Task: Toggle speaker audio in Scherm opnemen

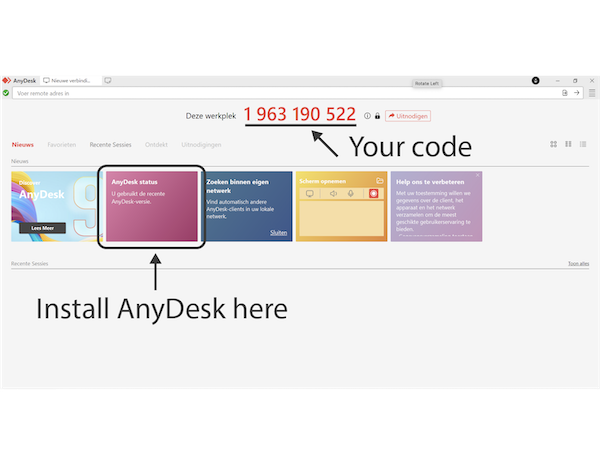Action: tap(333, 194)
